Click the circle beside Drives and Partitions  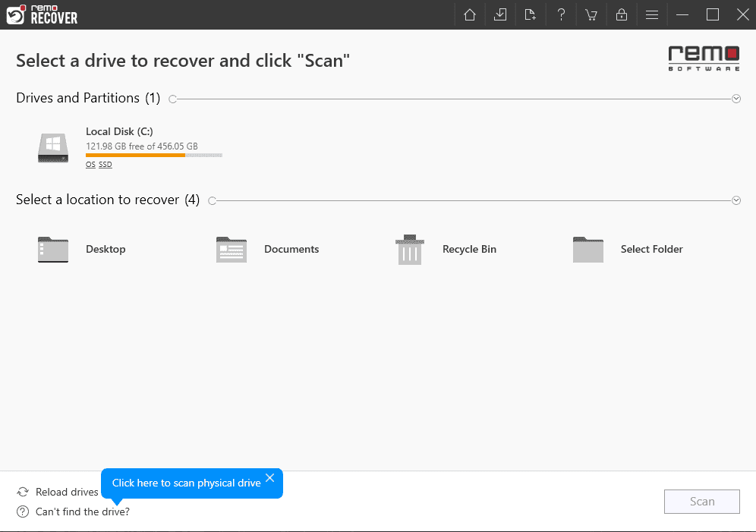172,99
